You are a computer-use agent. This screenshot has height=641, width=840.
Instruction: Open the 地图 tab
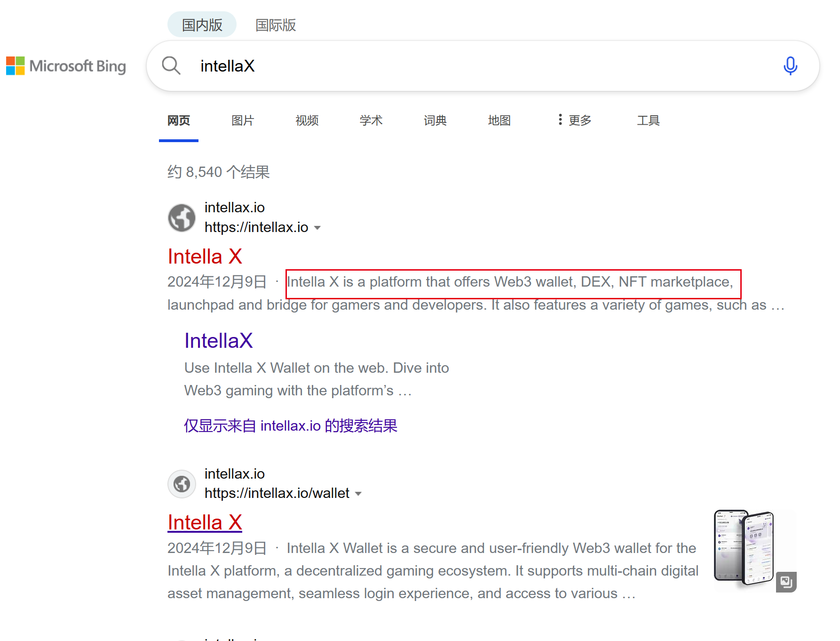pos(499,120)
